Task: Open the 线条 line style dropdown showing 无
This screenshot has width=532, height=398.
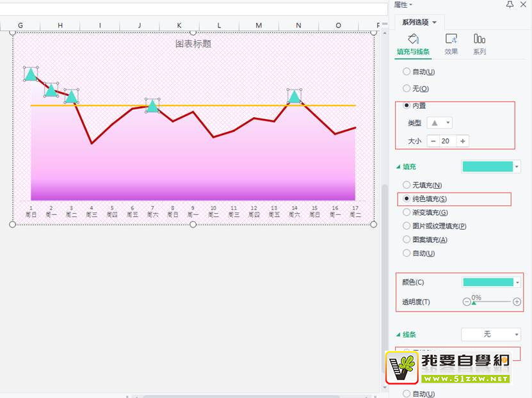Action: click(491, 335)
